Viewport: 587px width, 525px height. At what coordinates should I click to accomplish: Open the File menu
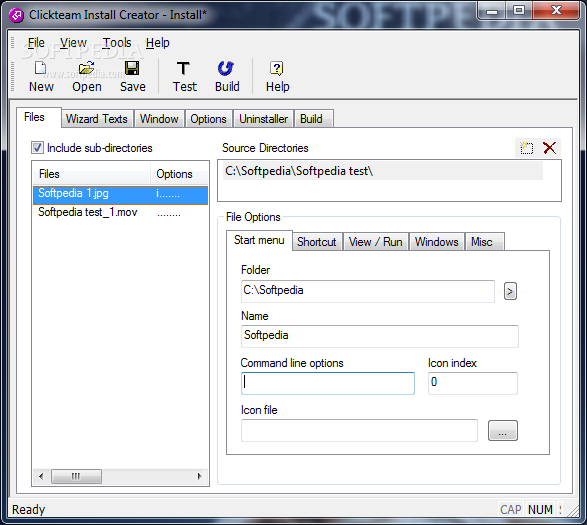(x=36, y=43)
